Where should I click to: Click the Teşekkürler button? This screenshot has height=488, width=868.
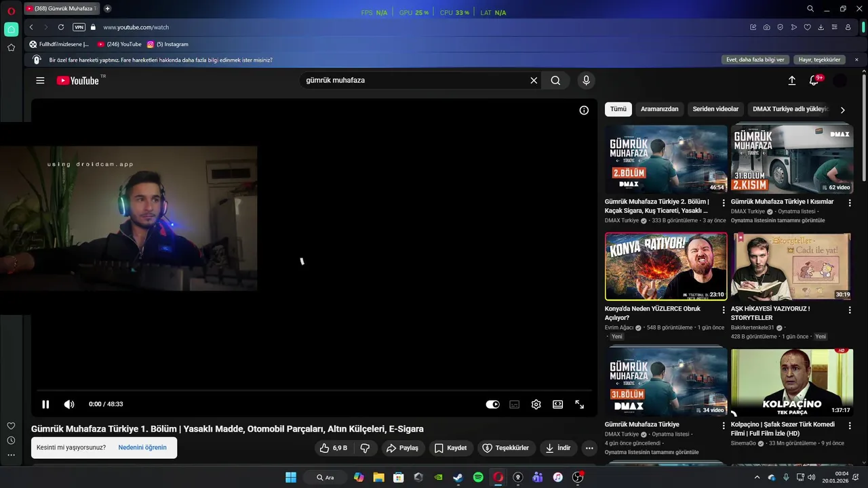pos(505,448)
